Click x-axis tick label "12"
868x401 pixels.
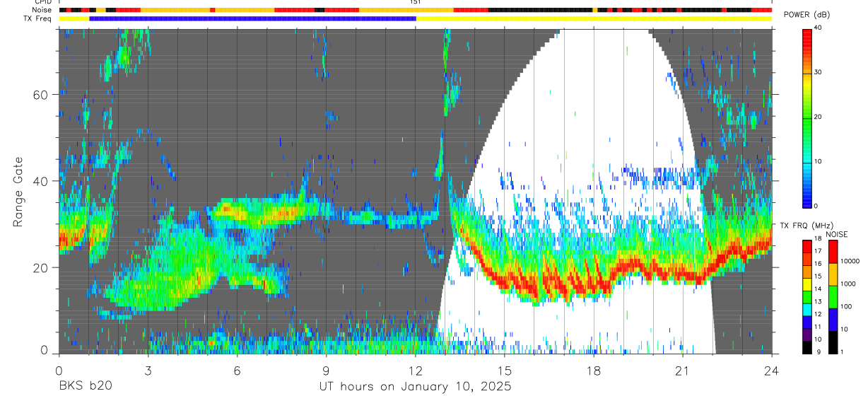pos(415,370)
